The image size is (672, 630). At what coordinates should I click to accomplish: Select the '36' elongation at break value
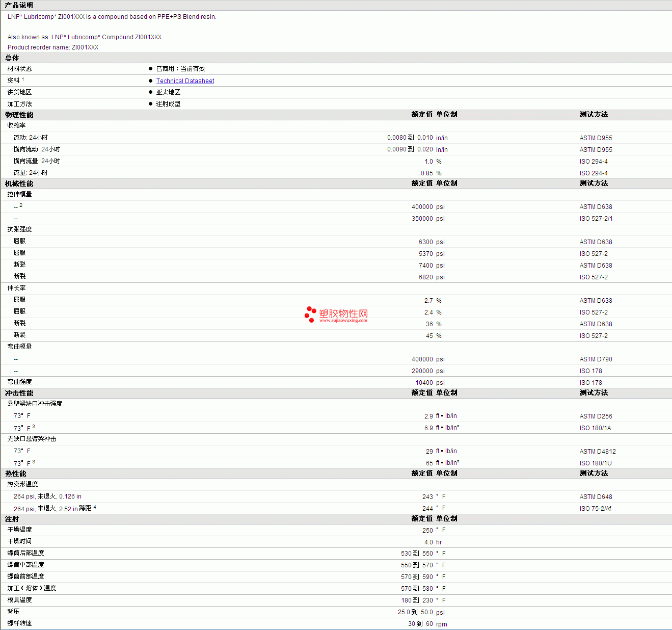429,324
